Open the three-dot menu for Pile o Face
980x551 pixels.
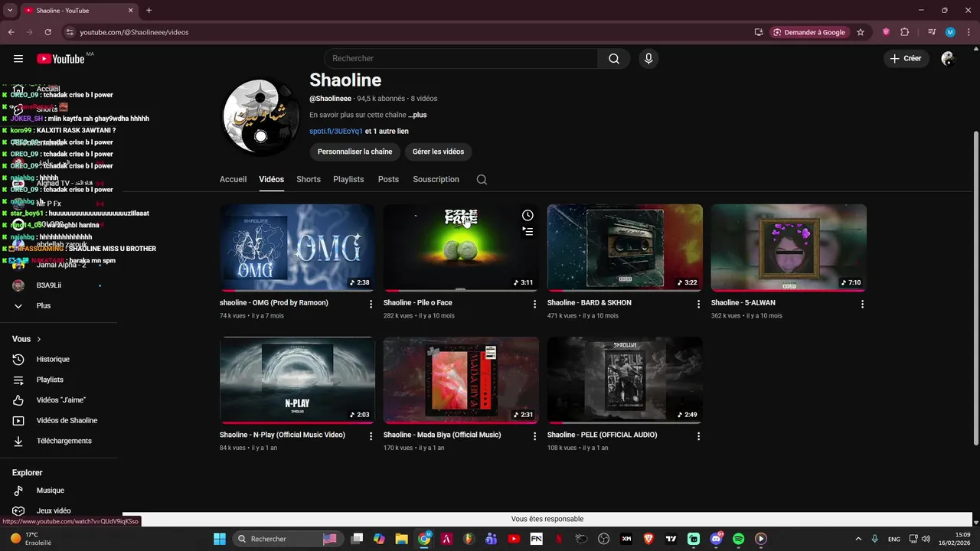pos(535,304)
